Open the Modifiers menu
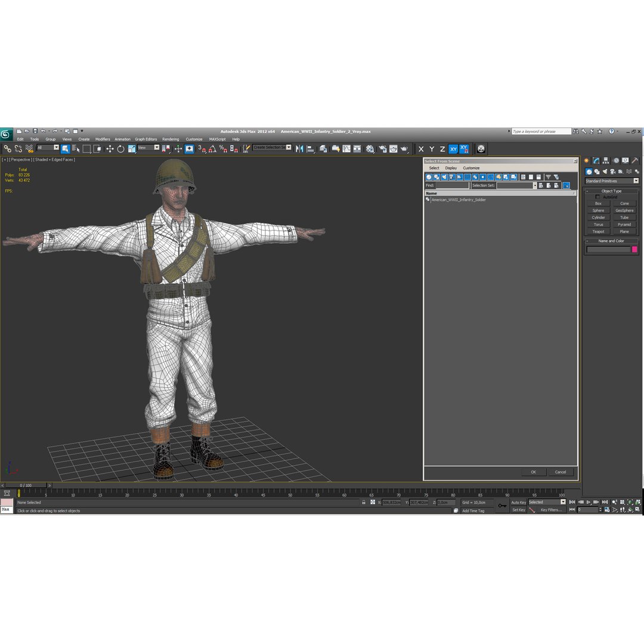Viewport: 644px width, 644px height. (103, 139)
